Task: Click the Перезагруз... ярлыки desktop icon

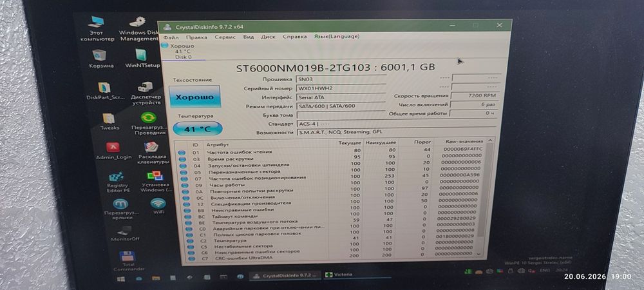Action: tap(121, 209)
